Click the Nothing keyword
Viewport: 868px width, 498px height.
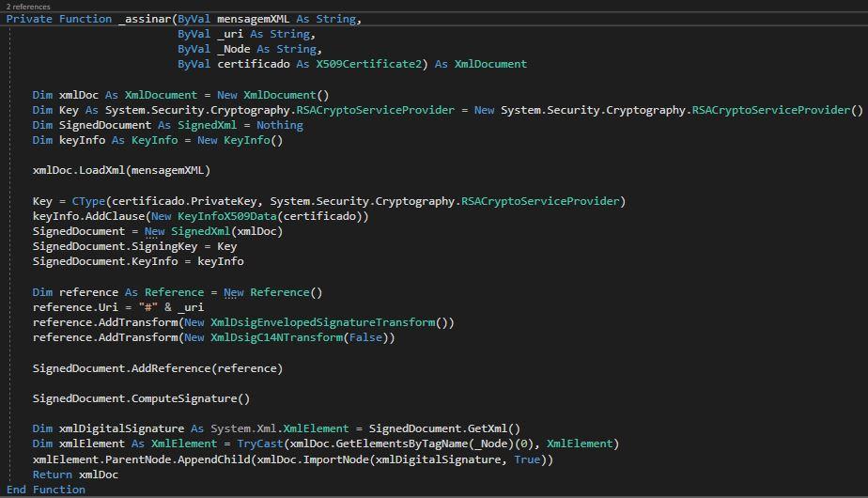tap(280, 125)
